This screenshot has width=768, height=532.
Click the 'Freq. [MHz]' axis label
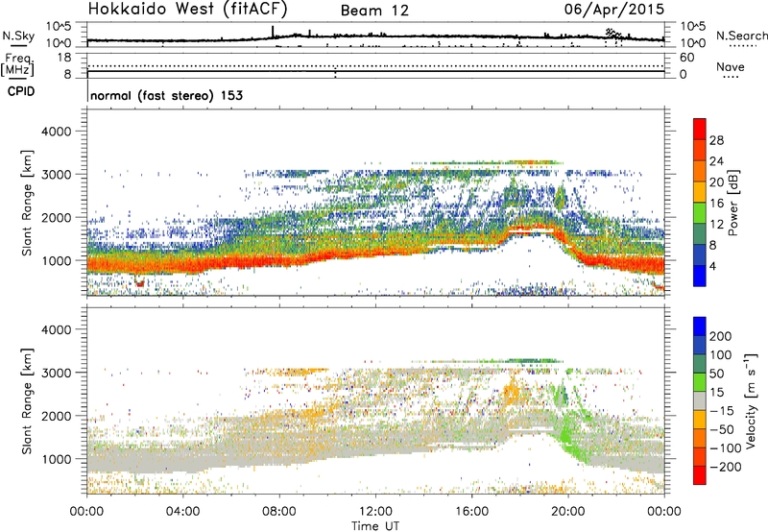pos(18,64)
